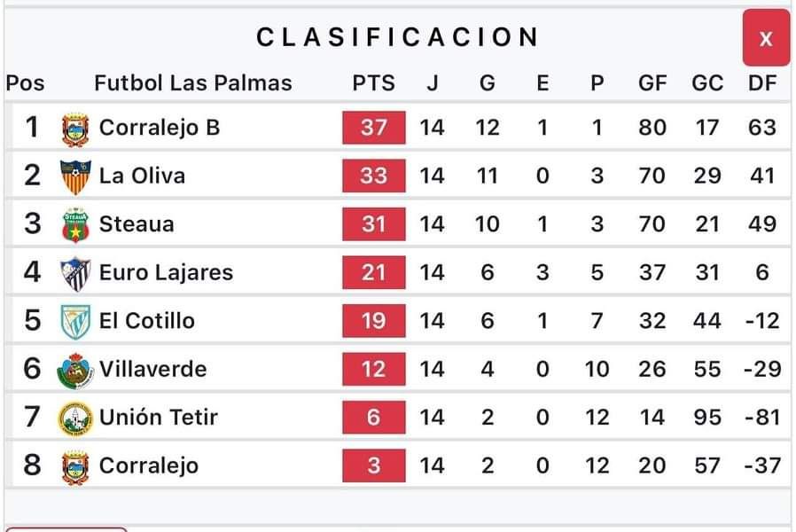The image size is (796, 532).
Task: Click the DF column header
Action: [762, 82]
